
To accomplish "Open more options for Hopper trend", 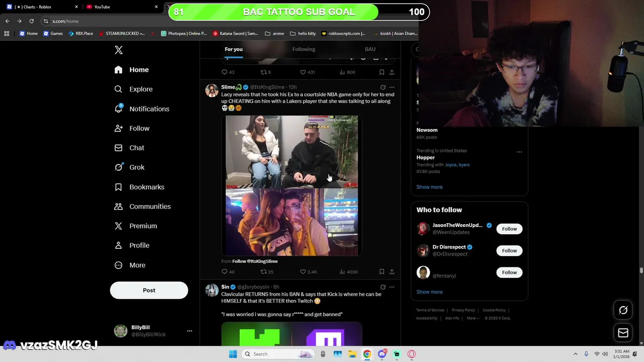I will 519,152.
